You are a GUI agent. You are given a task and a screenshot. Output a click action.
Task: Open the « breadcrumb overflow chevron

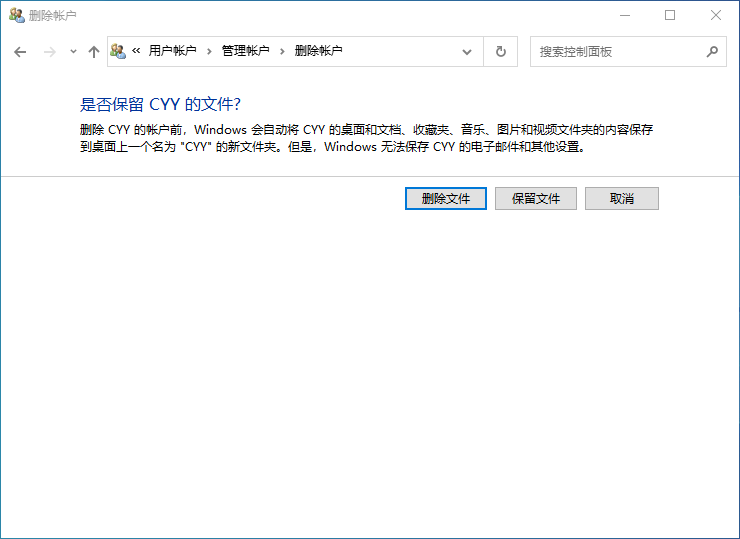click(136, 51)
